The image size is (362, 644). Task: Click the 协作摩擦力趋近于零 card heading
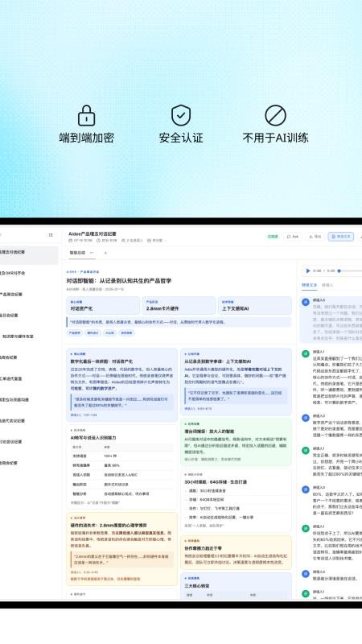[x=204, y=548]
